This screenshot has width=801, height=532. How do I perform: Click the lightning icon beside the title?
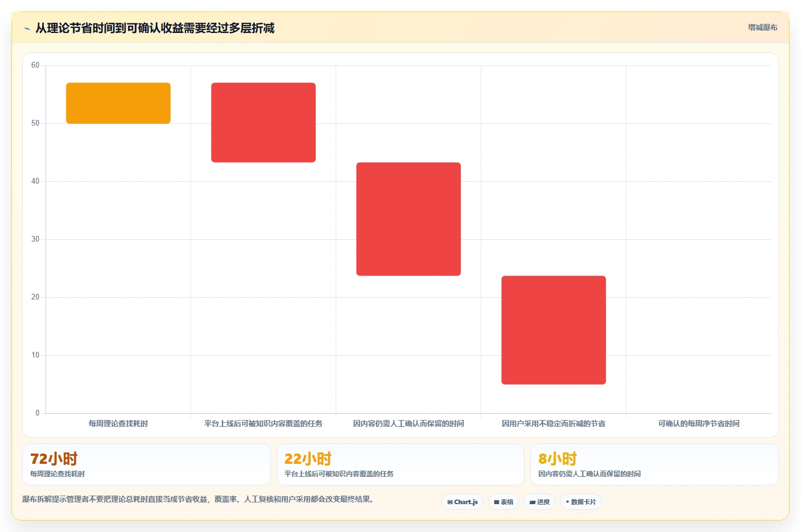[27, 28]
